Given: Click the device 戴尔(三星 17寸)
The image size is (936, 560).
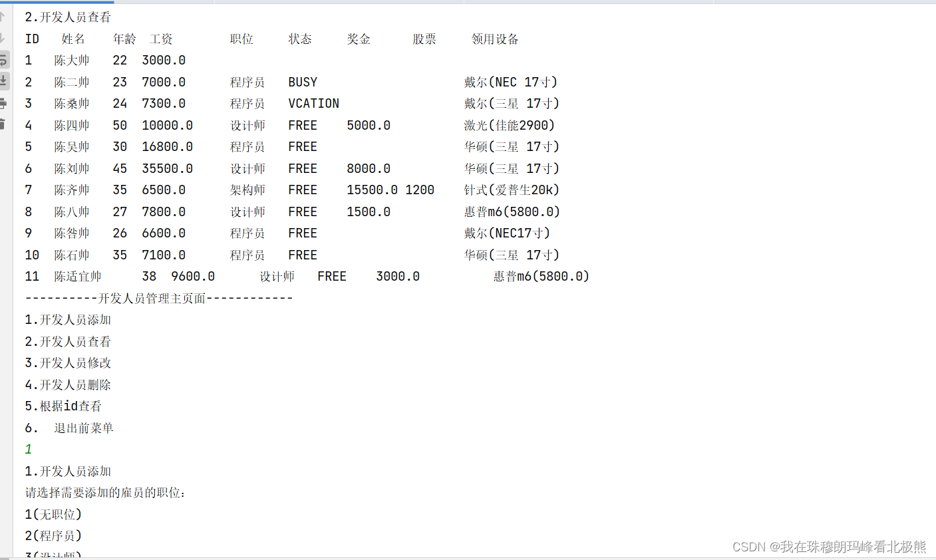Looking at the screenshot, I should (x=512, y=103).
